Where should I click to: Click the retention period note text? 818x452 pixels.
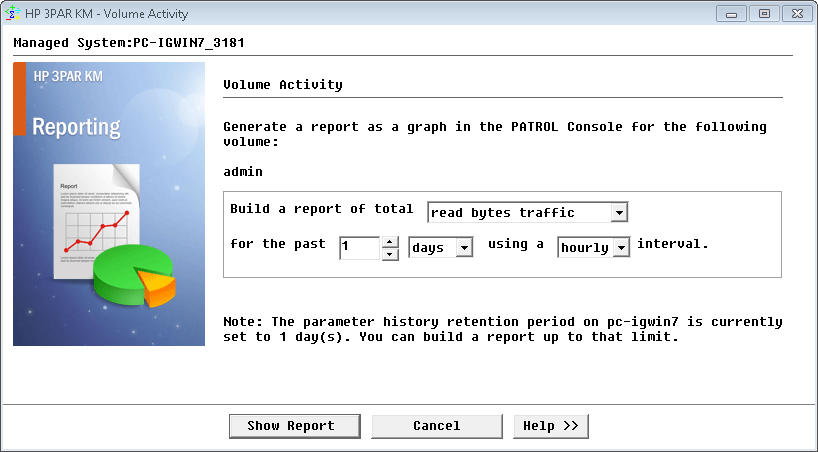click(503, 329)
